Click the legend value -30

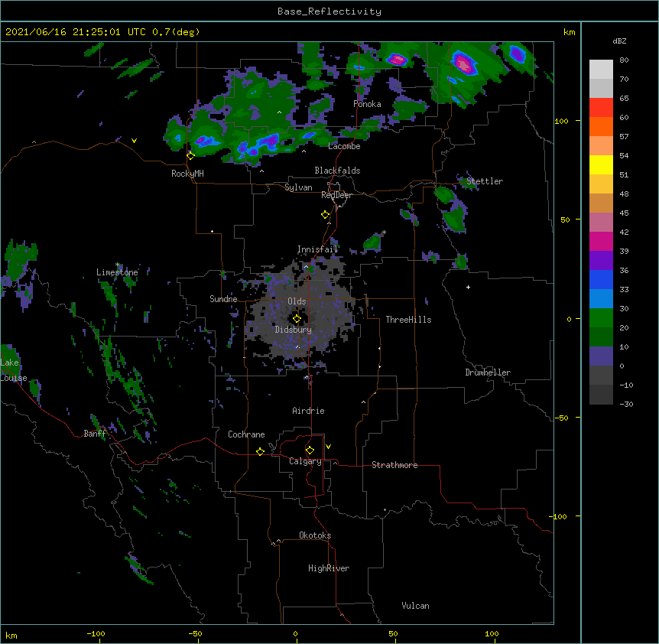(626, 405)
